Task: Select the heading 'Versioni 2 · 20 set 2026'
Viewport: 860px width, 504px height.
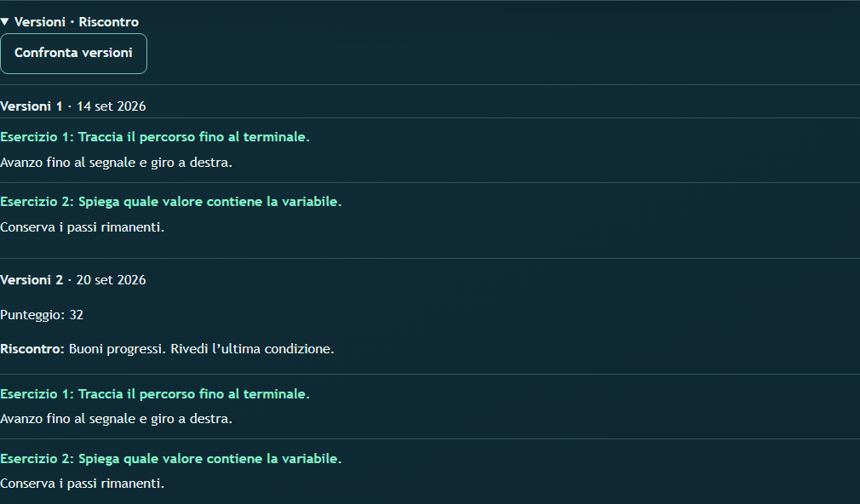Action: [x=73, y=280]
